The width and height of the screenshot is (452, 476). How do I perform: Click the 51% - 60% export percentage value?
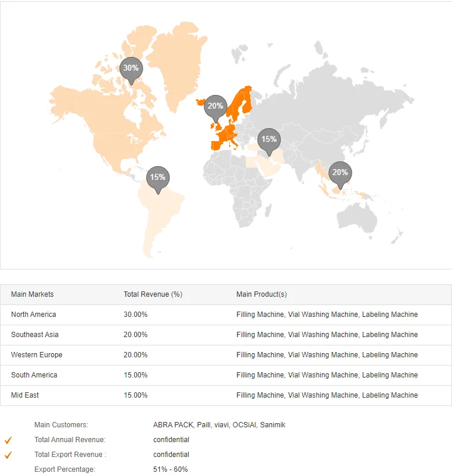coord(170,469)
